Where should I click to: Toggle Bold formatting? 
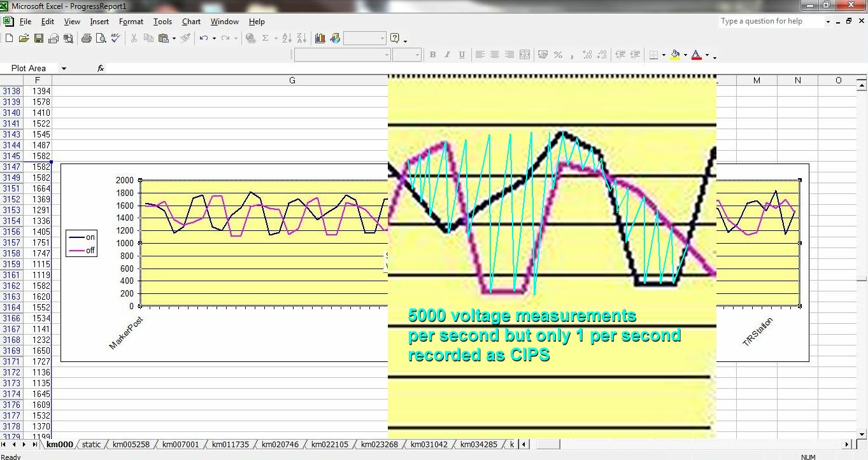pos(432,55)
